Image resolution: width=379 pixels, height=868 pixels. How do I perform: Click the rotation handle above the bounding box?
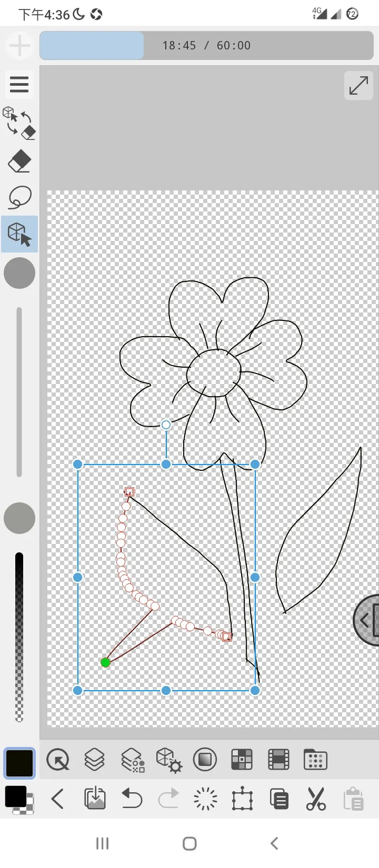(166, 425)
